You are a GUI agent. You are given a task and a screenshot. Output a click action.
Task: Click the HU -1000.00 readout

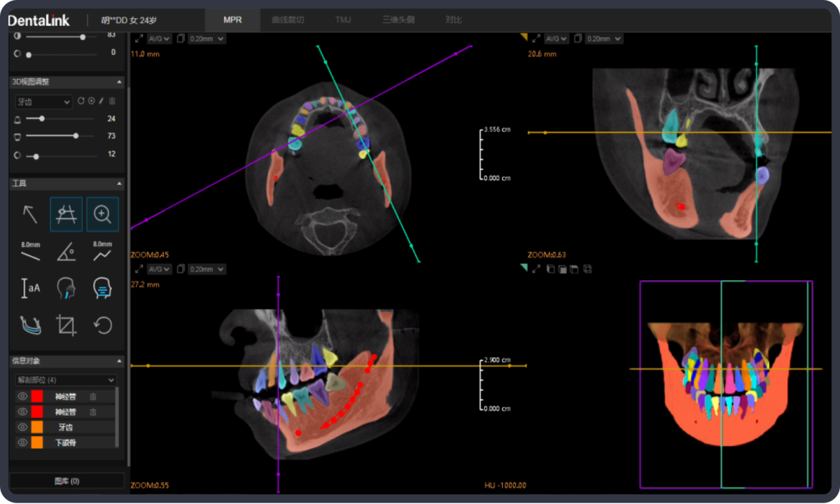click(505, 485)
